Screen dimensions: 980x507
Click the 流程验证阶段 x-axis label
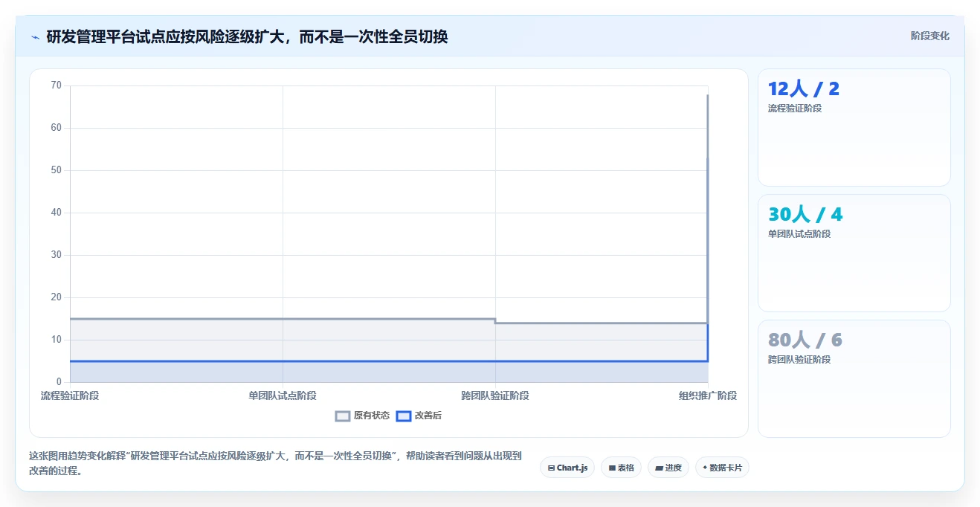(70, 395)
